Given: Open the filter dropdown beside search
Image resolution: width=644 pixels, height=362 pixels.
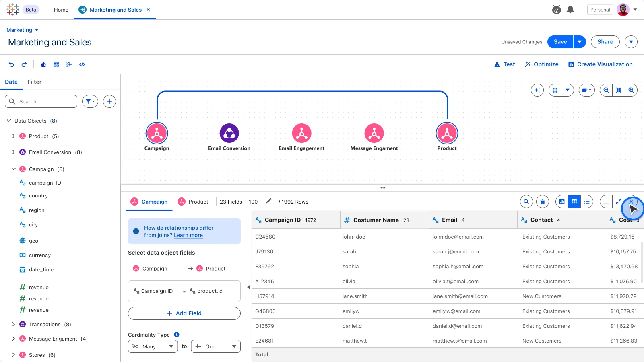Looking at the screenshot, I should (90, 101).
